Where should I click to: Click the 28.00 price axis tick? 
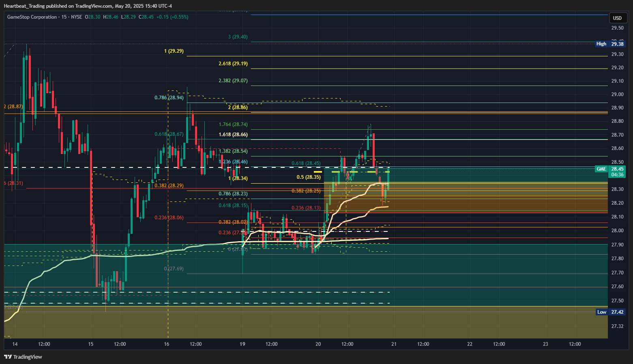(617, 231)
